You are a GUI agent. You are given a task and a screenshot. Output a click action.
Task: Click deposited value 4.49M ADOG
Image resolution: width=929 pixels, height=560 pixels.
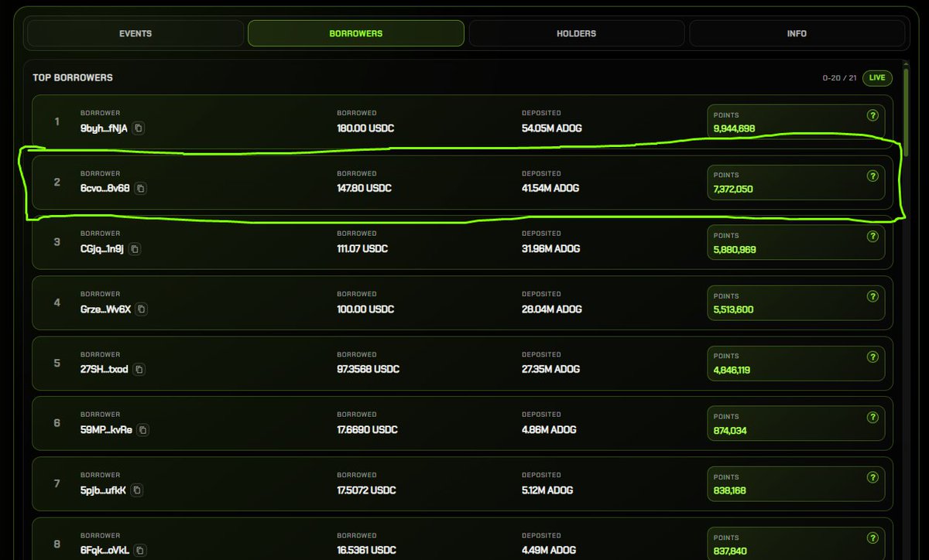click(x=549, y=551)
